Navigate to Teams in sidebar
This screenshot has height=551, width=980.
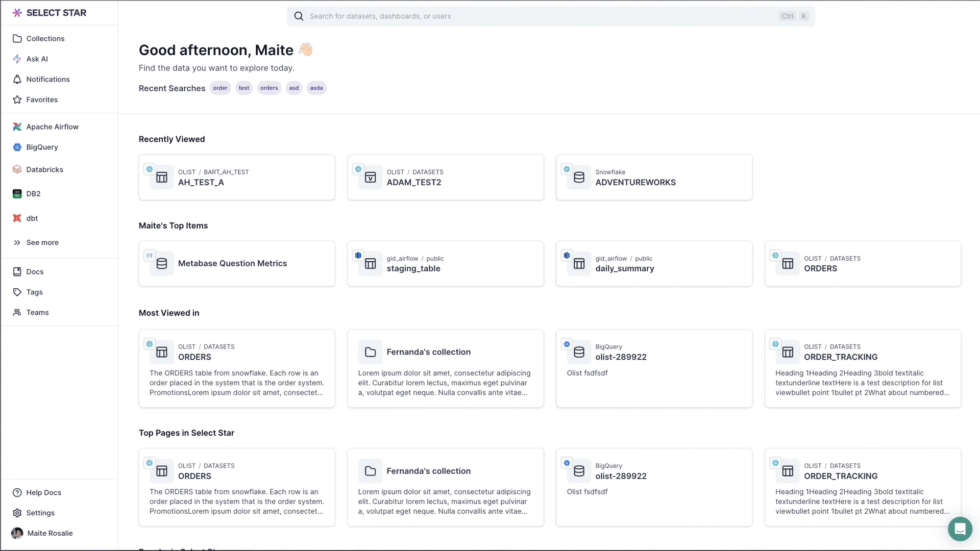[38, 313]
